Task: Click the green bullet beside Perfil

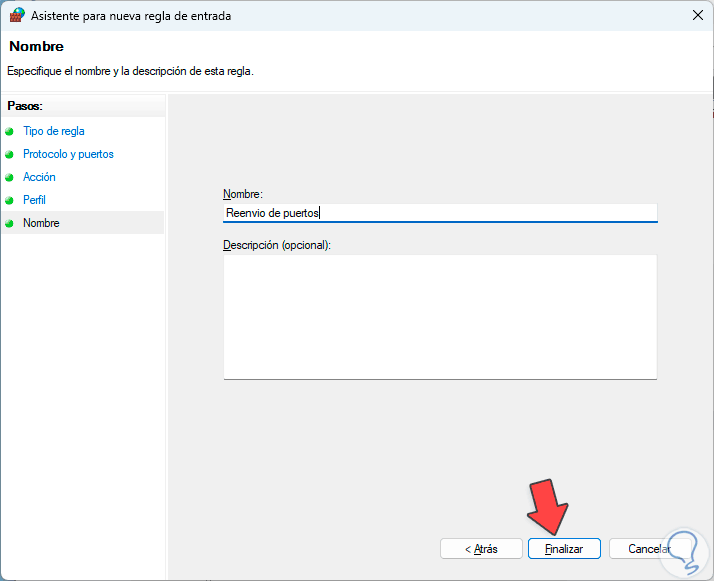Action: click(x=10, y=200)
